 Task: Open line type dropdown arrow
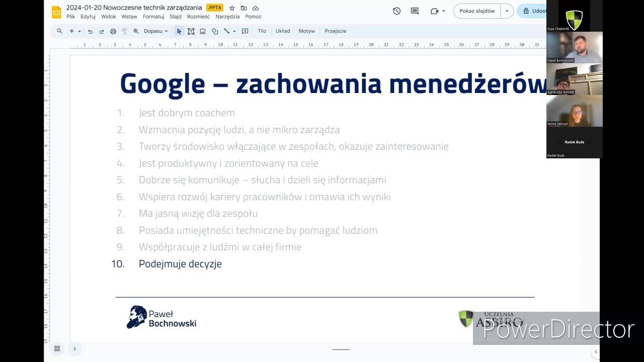coord(234,31)
